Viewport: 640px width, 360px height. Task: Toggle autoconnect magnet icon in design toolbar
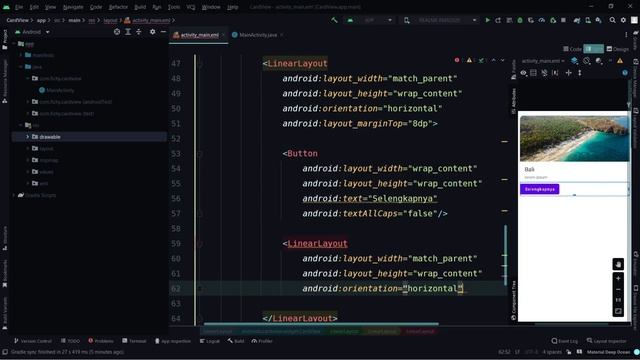544,73
